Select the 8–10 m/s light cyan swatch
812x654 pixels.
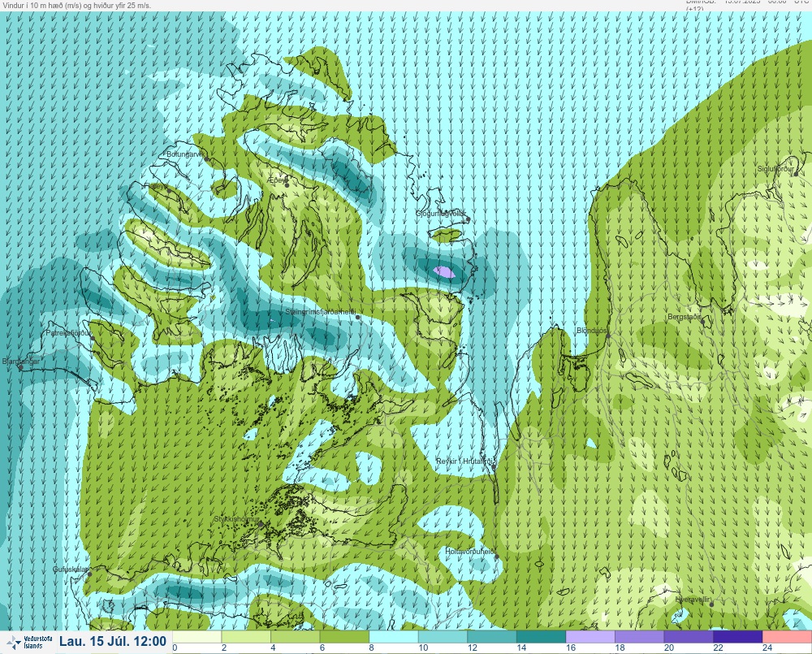[394, 636]
